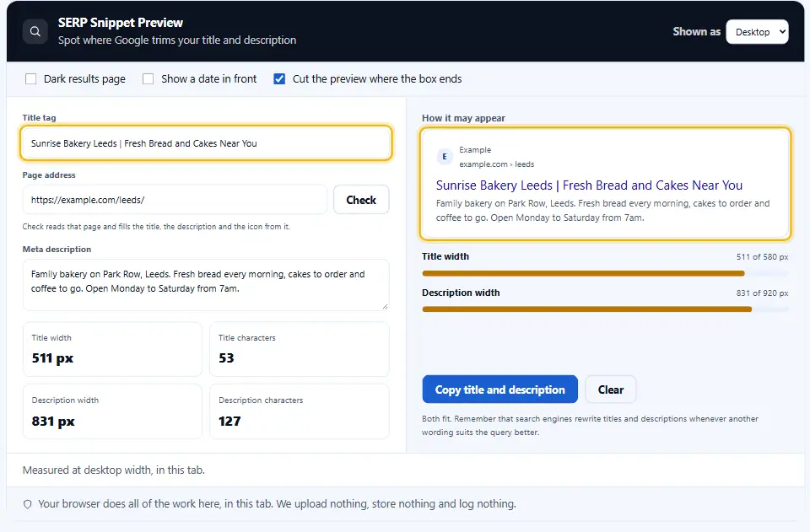Click the textarea resize handle corner
The width and height of the screenshot is (810, 532).
pos(385,307)
